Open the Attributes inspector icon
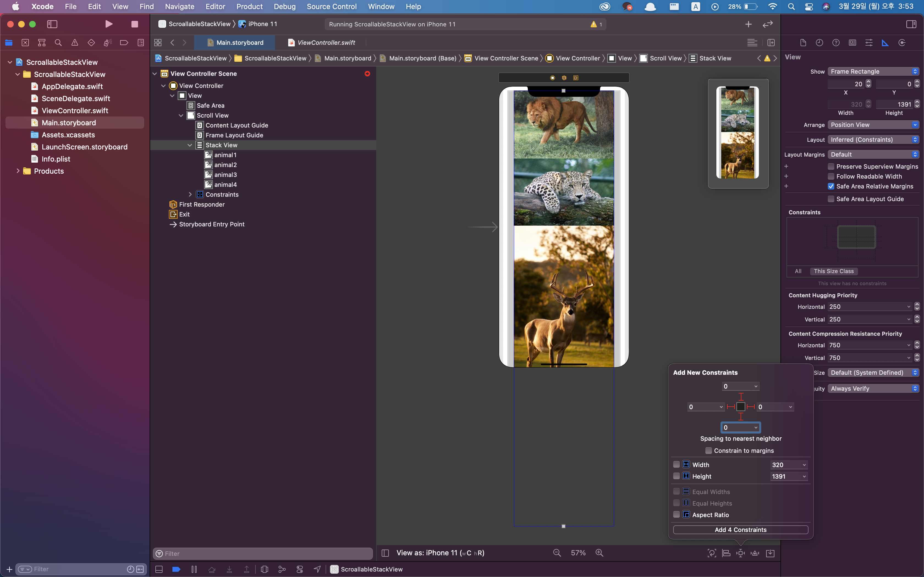Image resolution: width=924 pixels, height=577 pixels. (869, 43)
